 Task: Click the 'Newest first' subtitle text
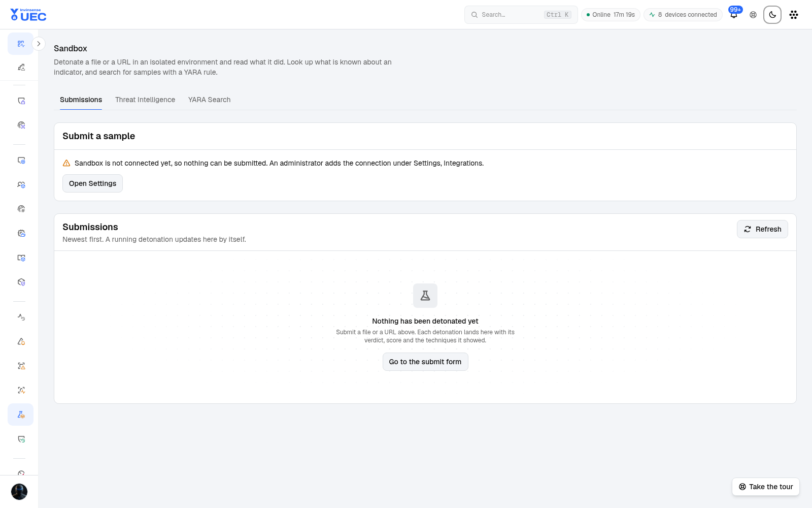pyautogui.click(x=154, y=239)
